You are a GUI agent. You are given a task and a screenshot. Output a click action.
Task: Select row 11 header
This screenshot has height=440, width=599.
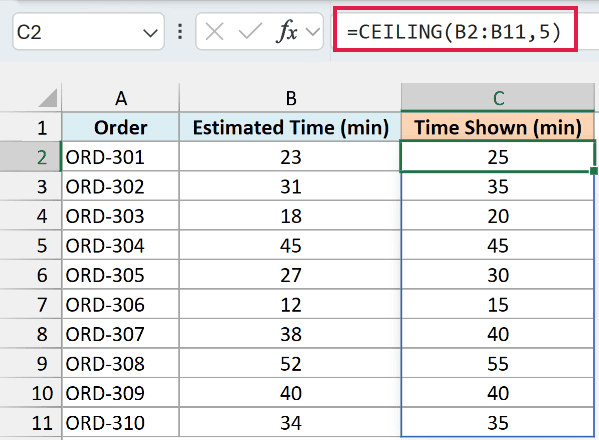tap(31, 423)
